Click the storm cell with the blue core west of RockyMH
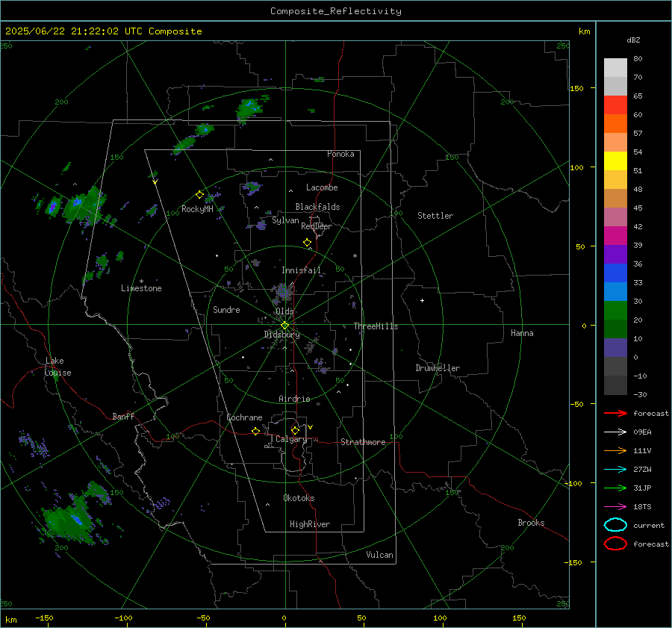Image resolution: width=672 pixels, height=628 pixels. click(x=83, y=206)
